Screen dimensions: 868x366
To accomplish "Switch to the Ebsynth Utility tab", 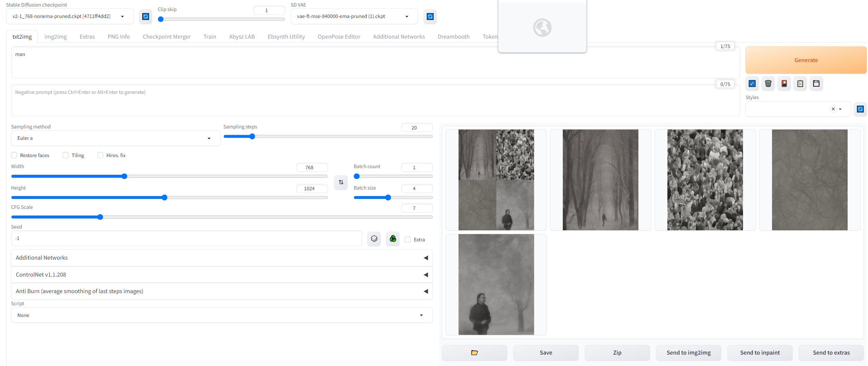I will click(286, 37).
